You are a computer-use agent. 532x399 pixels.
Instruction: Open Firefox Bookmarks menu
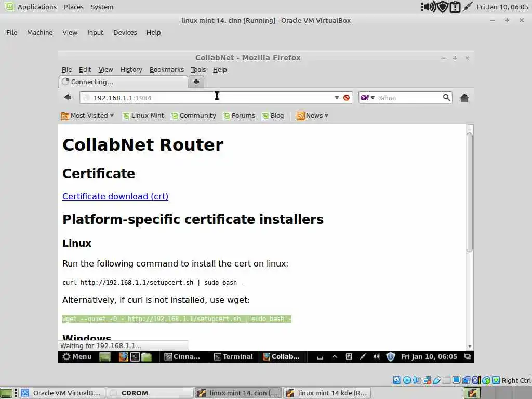pos(167,69)
